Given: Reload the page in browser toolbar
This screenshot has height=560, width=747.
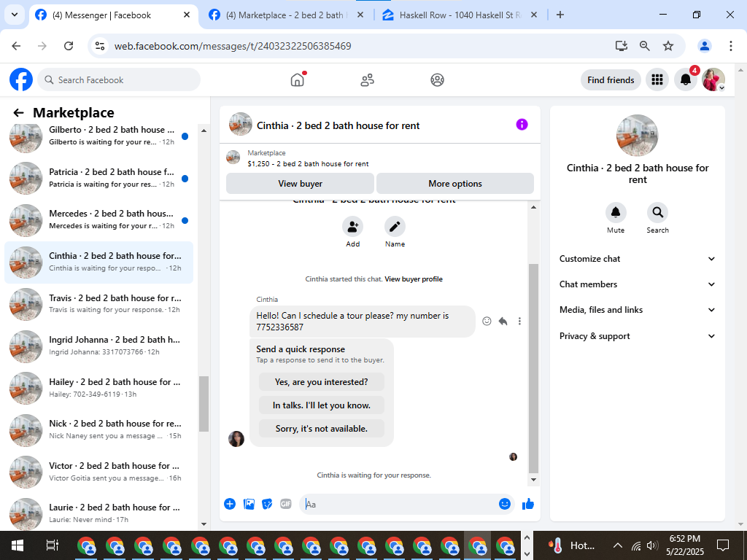Looking at the screenshot, I should click(x=69, y=46).
